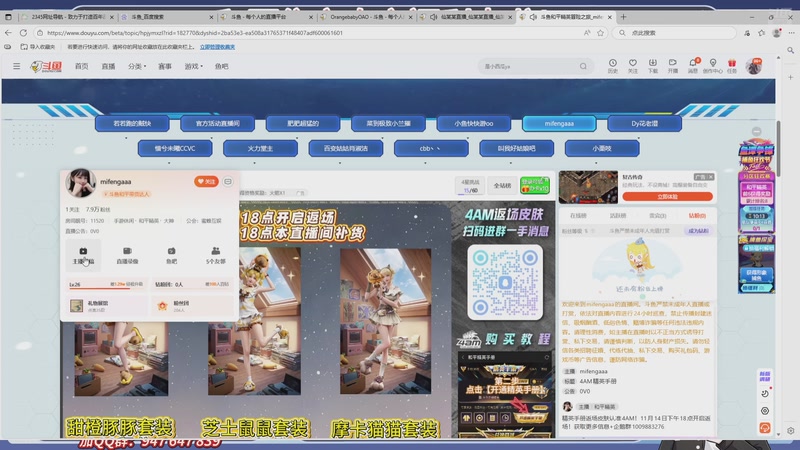Go to 鱼吧 in top navigation
800x450 pixels.
coord(221,66)
